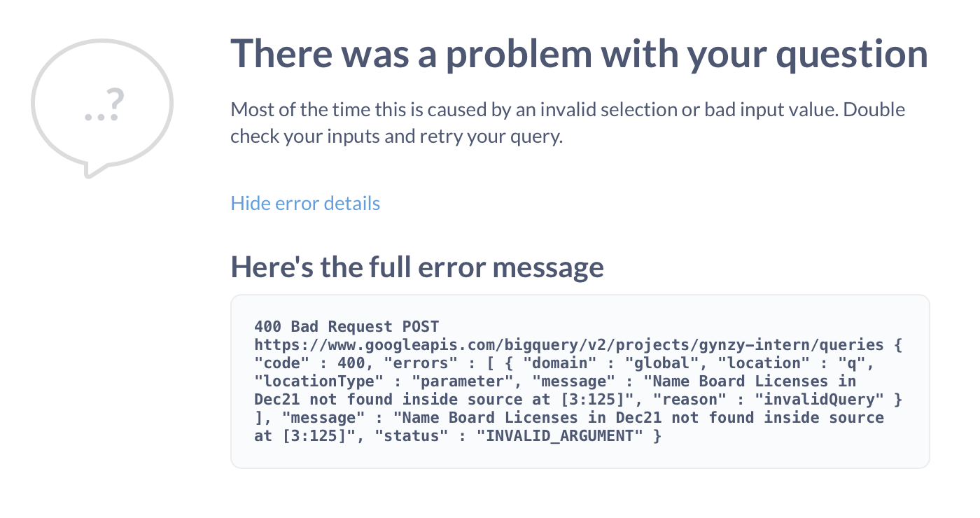The width and height of the screenshot is (980, 518).
Task: Click the INVALID_ARGUMENT status text
Action: coord(563,435)
